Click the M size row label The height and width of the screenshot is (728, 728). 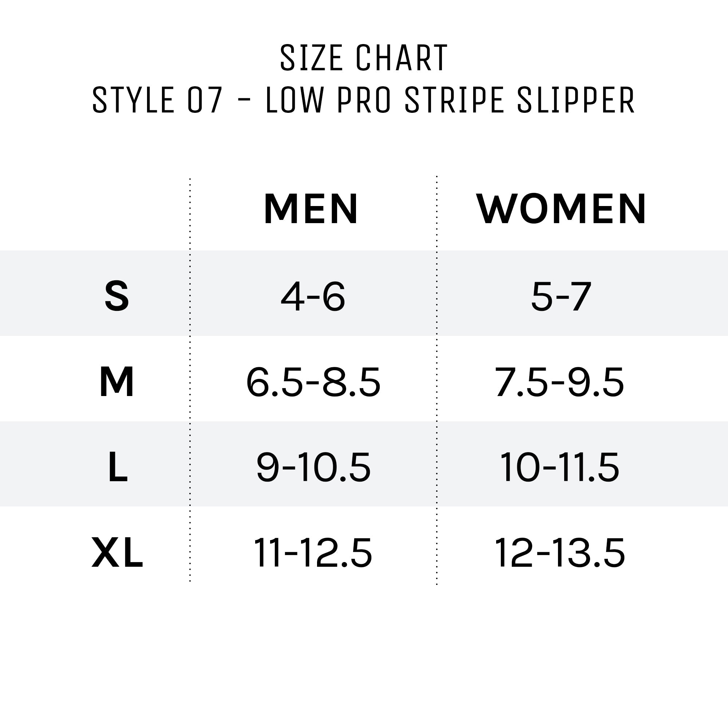coord(117,382)
